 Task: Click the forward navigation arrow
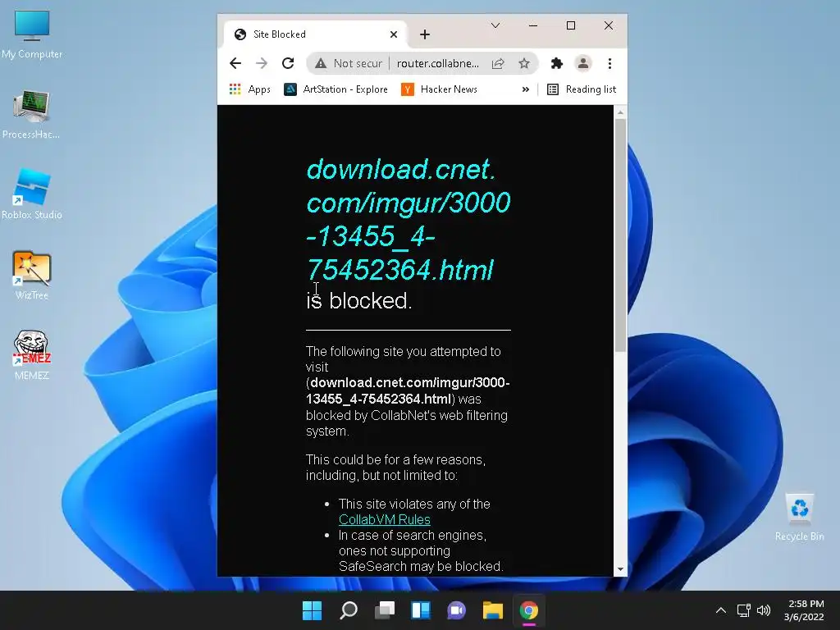coord(262,63)
